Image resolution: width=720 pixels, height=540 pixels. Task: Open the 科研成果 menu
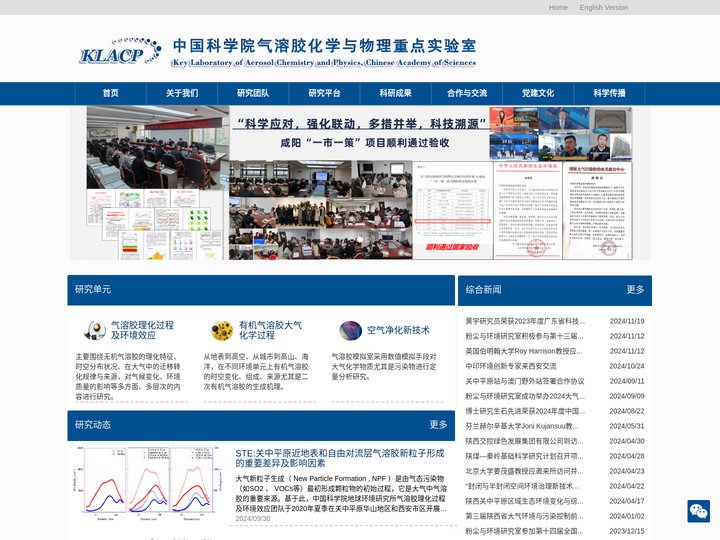[x=395, y=93]
